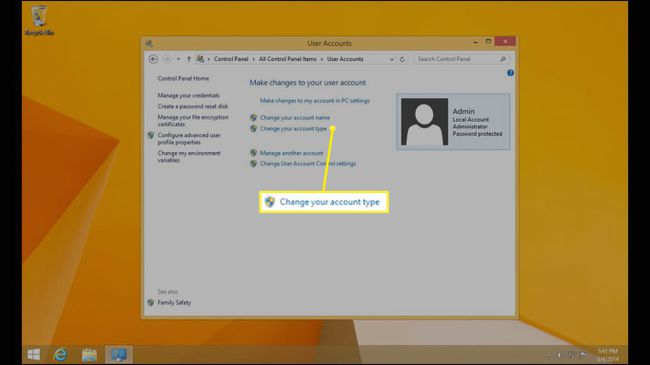Open File Explorer from the taskbar
The image size is (650, 365).
coord(89,355)
